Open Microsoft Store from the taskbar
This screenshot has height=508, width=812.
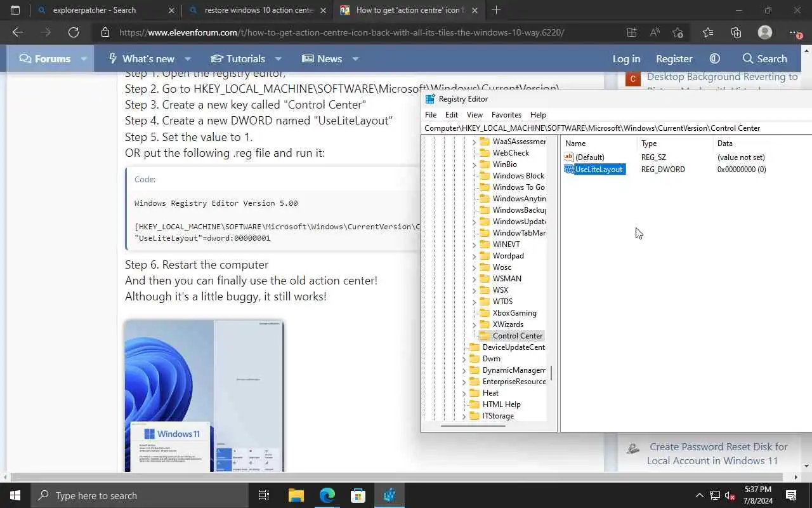358,495
